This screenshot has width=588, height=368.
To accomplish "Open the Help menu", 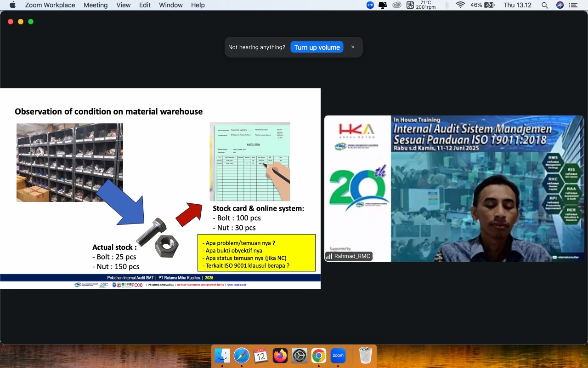I will tap(198, 5).
